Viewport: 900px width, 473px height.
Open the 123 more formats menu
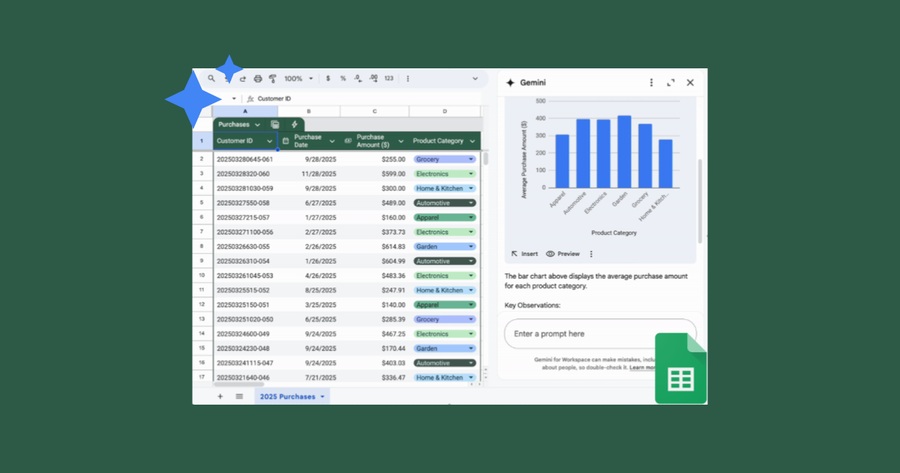pos(389,79)
